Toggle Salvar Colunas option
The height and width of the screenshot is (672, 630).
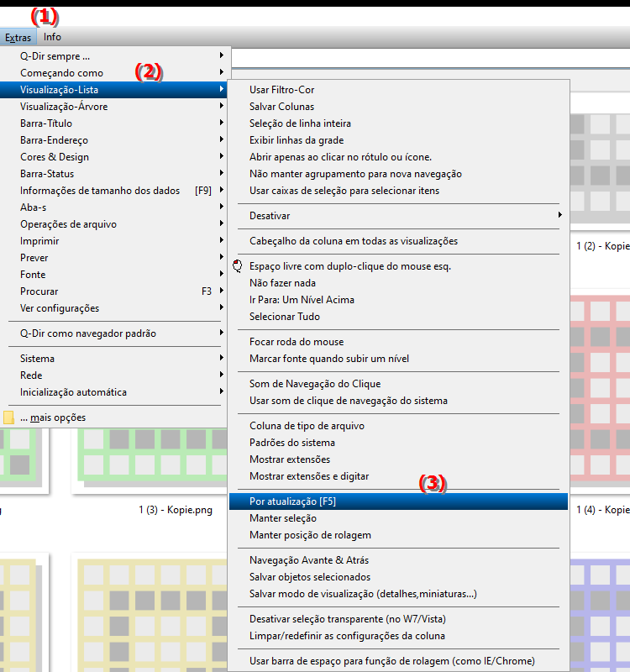[398, 107]
